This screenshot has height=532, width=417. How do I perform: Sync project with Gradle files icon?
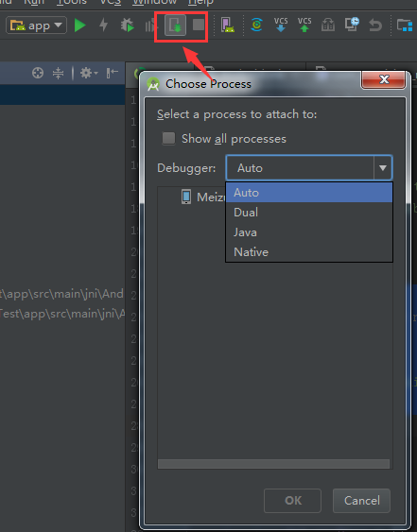click(256, 25)
